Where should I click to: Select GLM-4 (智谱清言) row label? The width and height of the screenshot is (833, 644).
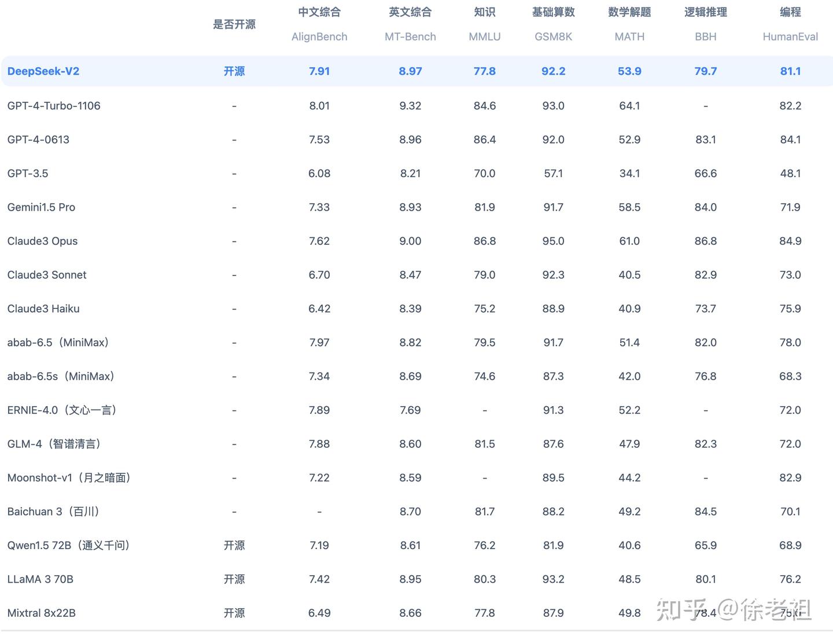click(54, 444)
